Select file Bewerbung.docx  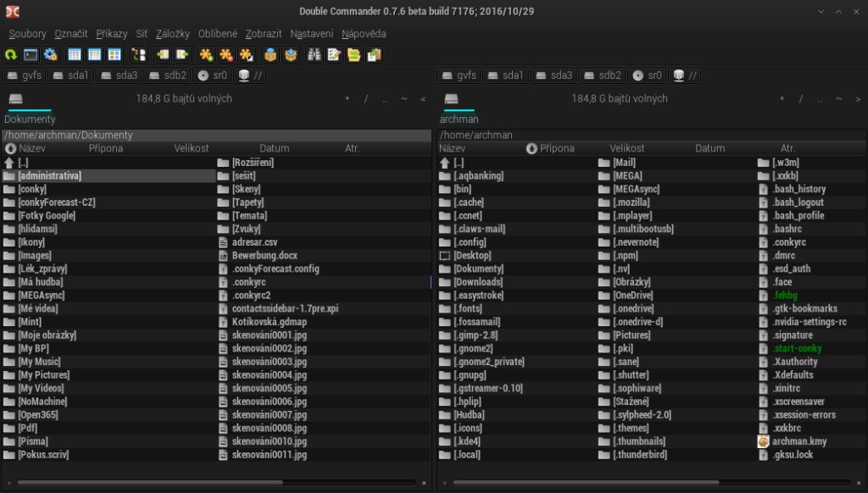pyautogui.click(x=323, y=256)
